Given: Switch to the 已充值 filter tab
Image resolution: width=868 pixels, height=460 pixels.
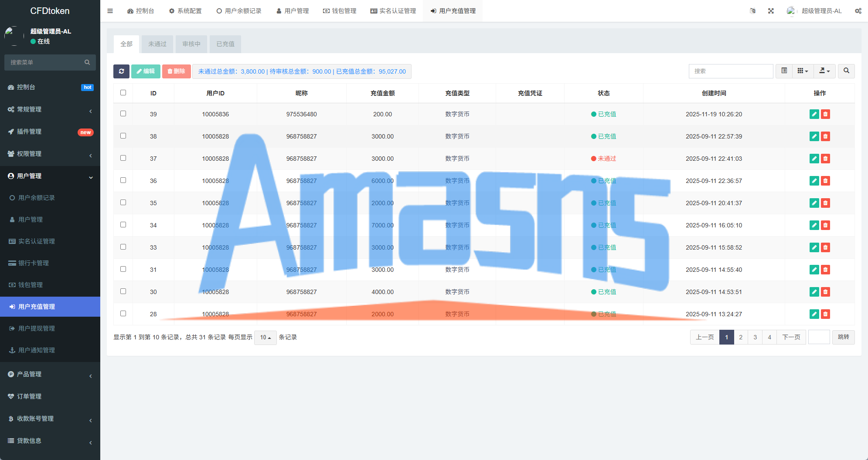Looking at the screenshot, I should point(225,44).
